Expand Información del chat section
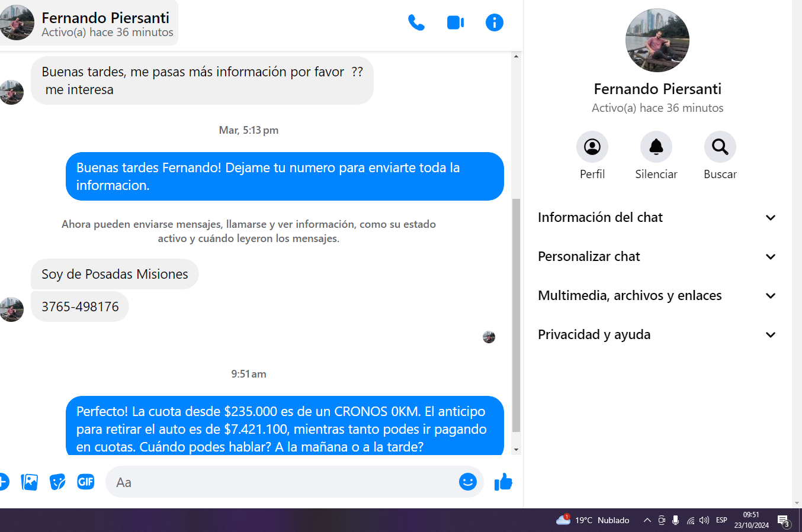Image resolution: width=802 pixels, height=532 pixels. point(656,217)
